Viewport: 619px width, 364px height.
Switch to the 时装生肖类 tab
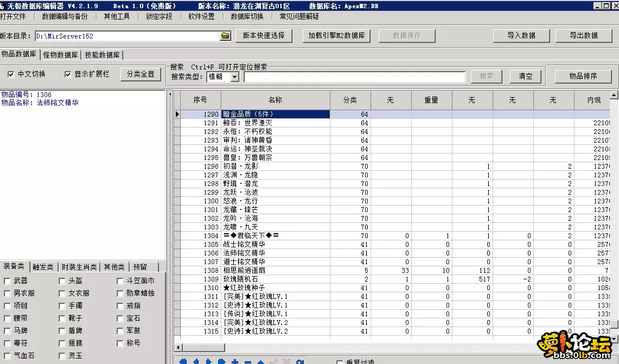pyautogui.click(x=79, y=267)
